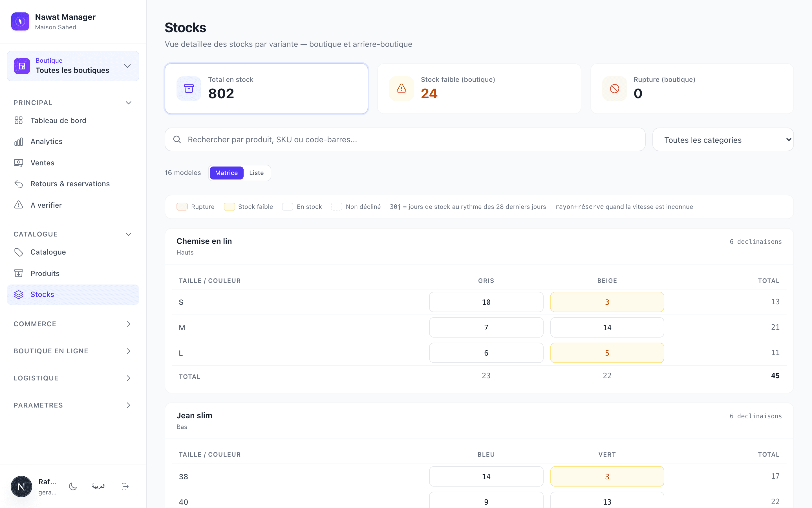Viewport: 812px width, 508px height.
Task: Go to Ventes section
Action: pos(73,163)
